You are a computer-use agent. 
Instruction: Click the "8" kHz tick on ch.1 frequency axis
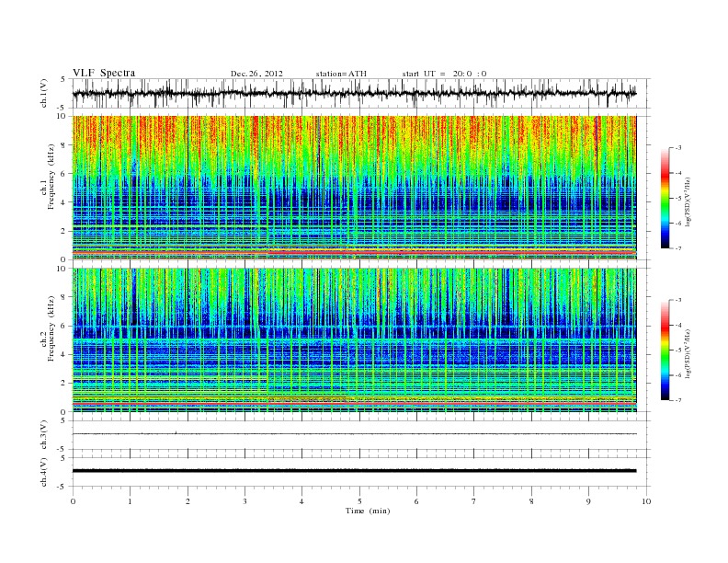click(x=64, y=145)
